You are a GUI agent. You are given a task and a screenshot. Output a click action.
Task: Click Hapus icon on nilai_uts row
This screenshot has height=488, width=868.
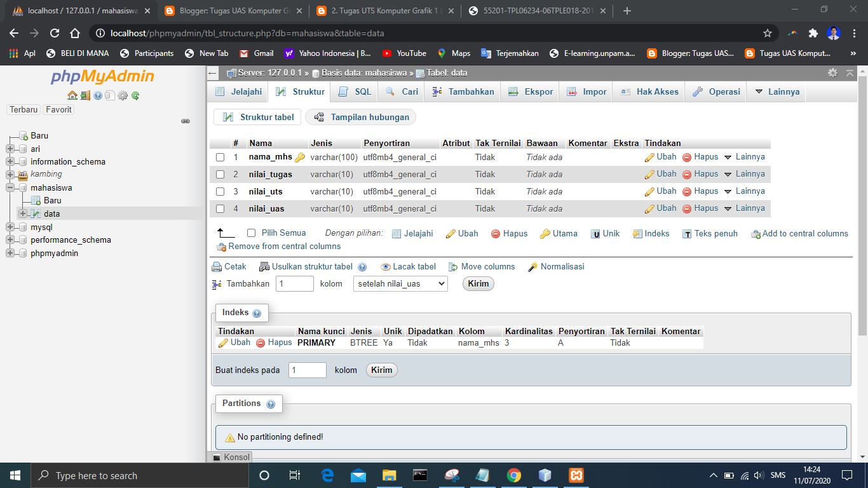pos(687,191)
